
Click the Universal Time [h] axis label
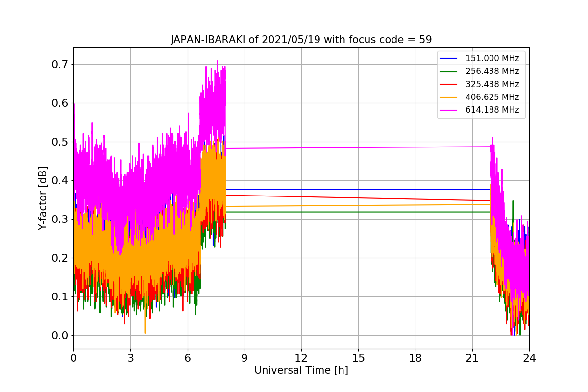(x=301, y=371)
